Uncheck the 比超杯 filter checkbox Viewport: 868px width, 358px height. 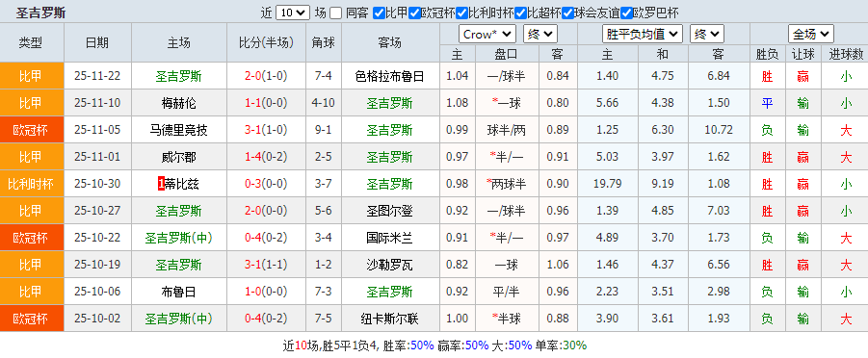coord(520,13)
